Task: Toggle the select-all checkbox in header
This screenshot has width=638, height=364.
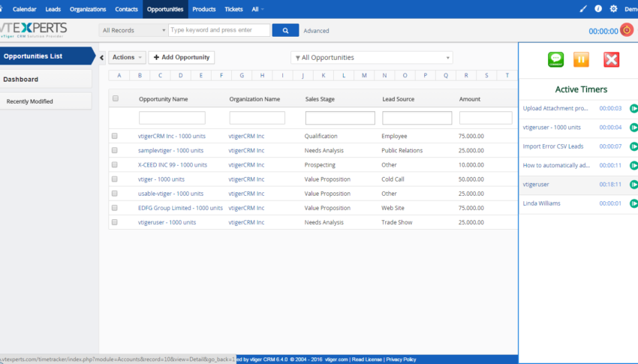Action: pyautogui.click(x=116, y=98)
